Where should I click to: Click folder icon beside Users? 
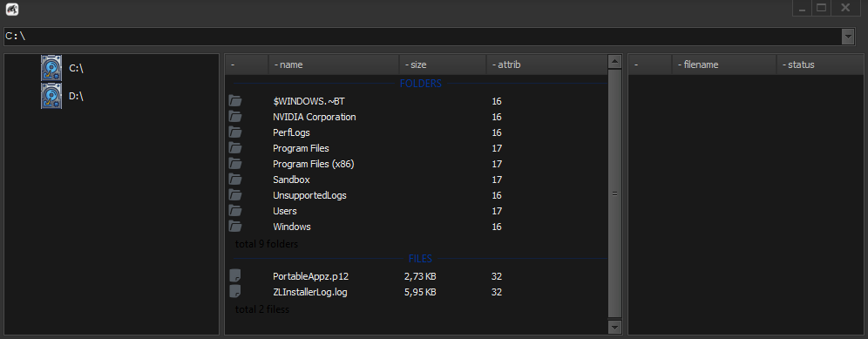235,211
